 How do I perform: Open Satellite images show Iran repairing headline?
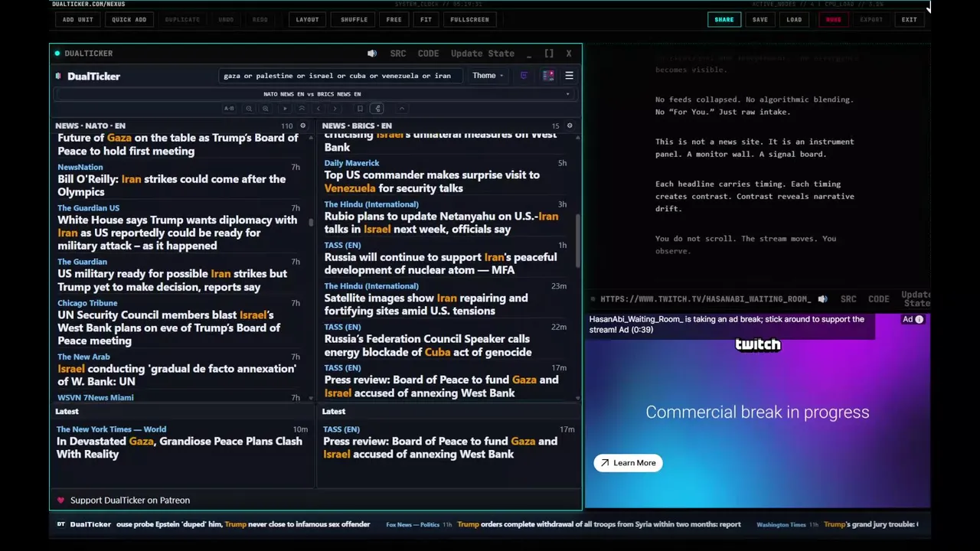coord(426,305)
